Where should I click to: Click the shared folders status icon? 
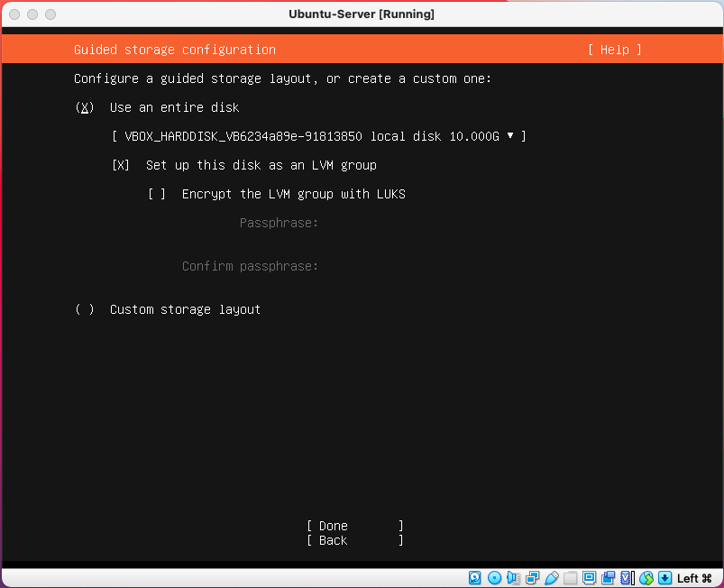tap(570, 578)
